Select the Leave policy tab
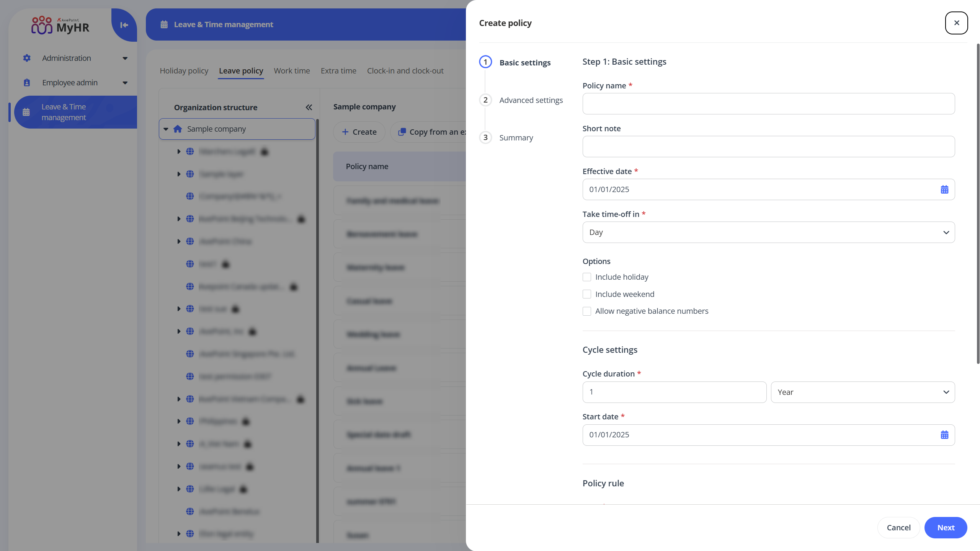980x551 pixels. [x=241, y=71]
